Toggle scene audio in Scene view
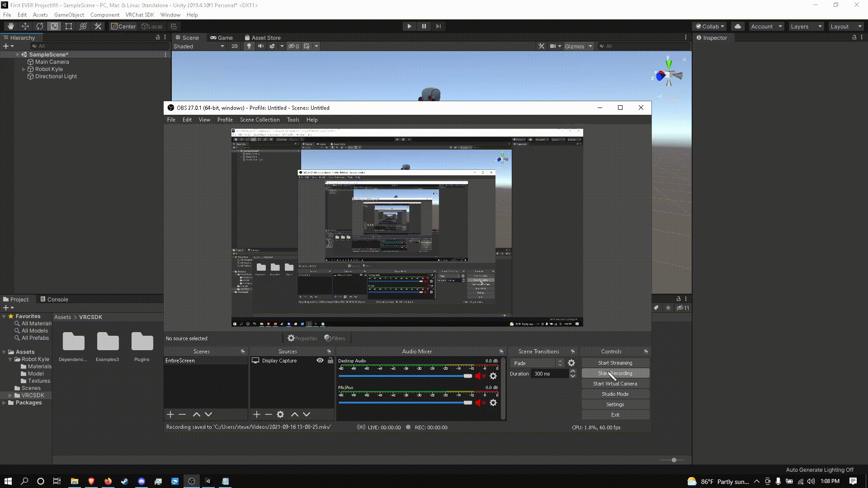Image resolution: width=868 pixels, height=488 pixels. tap(260, 46)
